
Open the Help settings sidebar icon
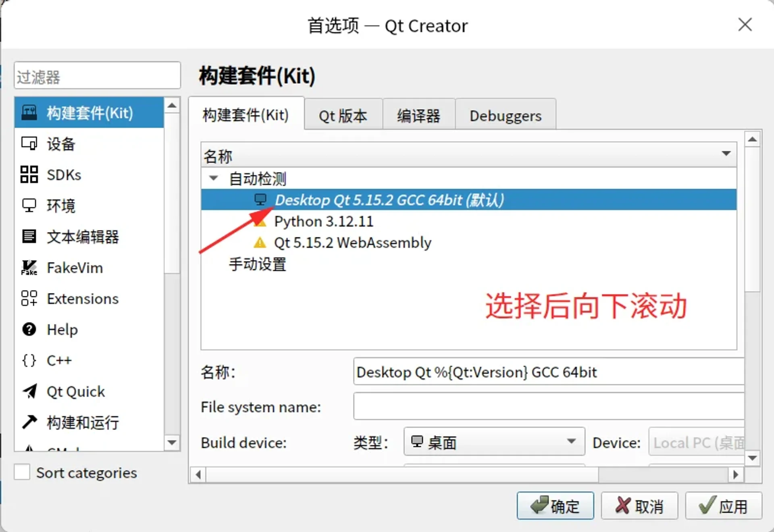click(62, 330)
